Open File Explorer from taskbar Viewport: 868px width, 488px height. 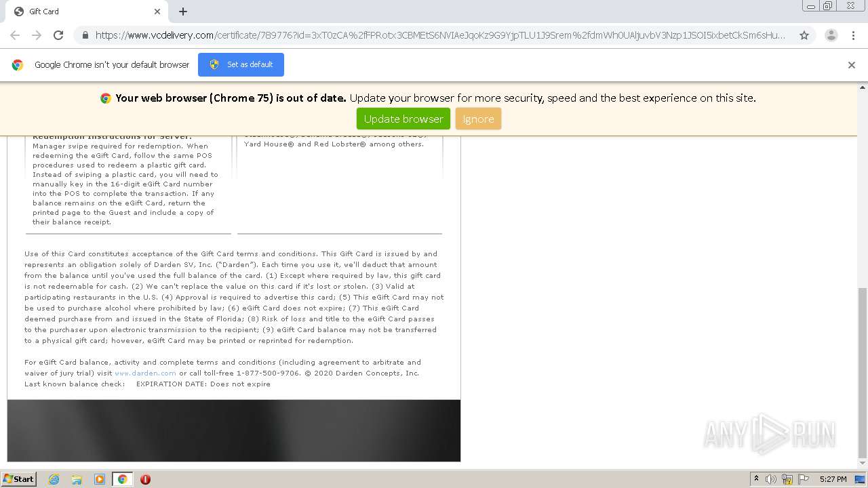point(77,479)
